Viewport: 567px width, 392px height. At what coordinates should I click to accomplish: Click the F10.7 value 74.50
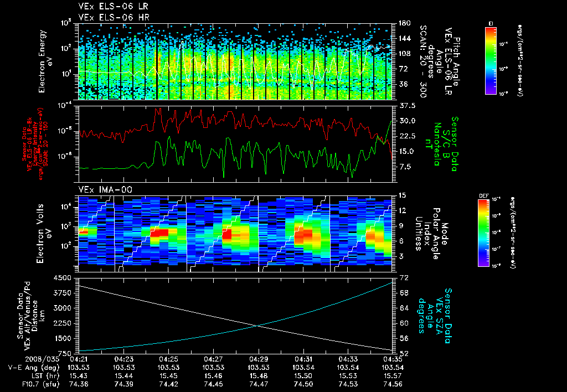303,384
